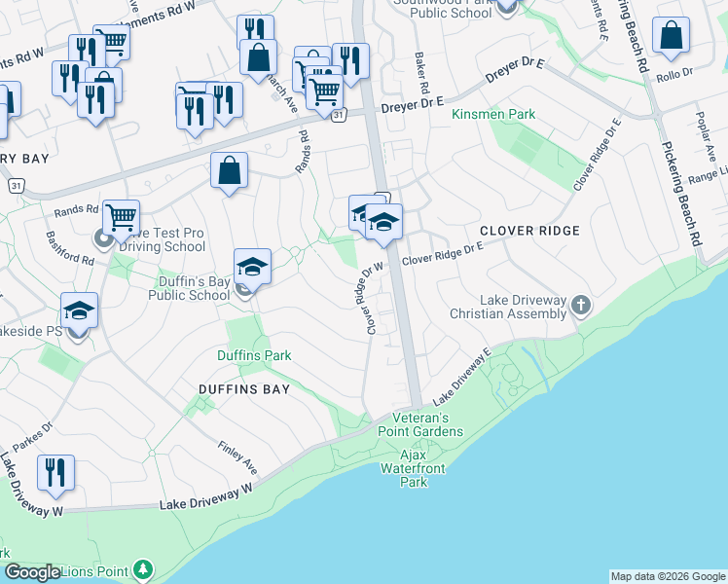Click the Duffin's Bay Public School text
The width and height of the screenshot is (728, 584).
tap(189, 288)
